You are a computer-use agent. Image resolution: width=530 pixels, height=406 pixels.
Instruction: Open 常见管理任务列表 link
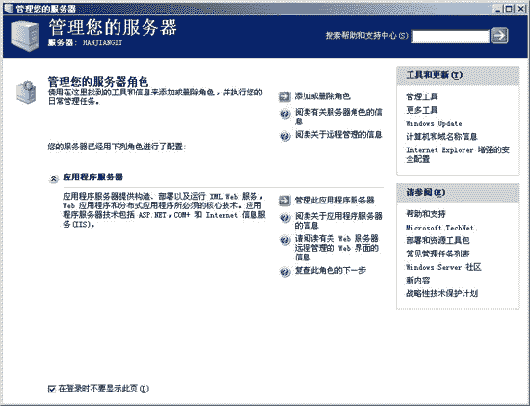coord(438,254)
